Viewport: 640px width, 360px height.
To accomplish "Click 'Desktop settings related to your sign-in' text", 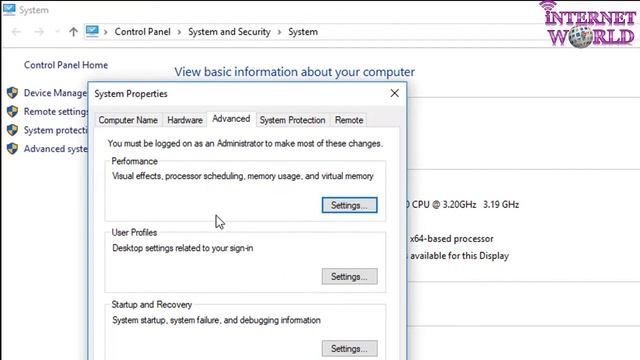I will click(x=182, y=248).
